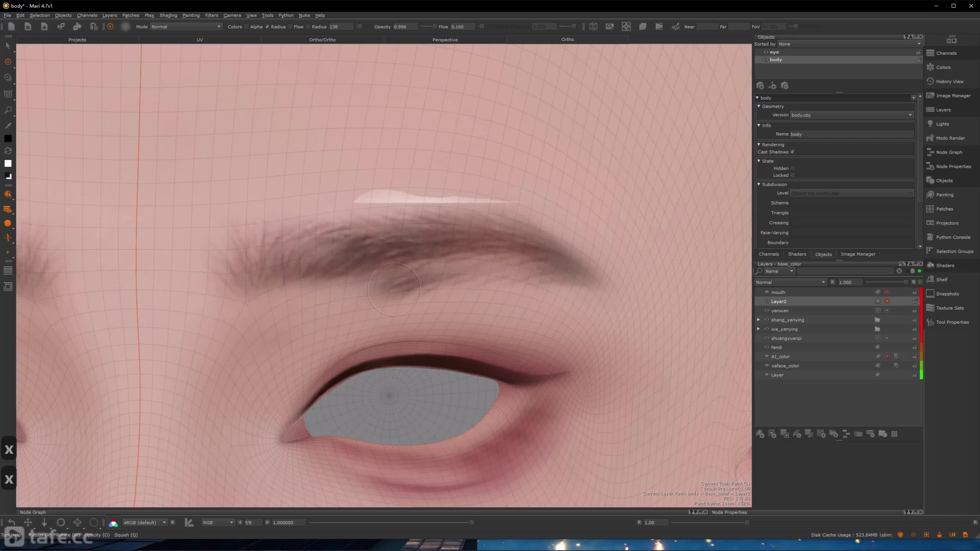Click the Image Manager tab

click(858, 254)
